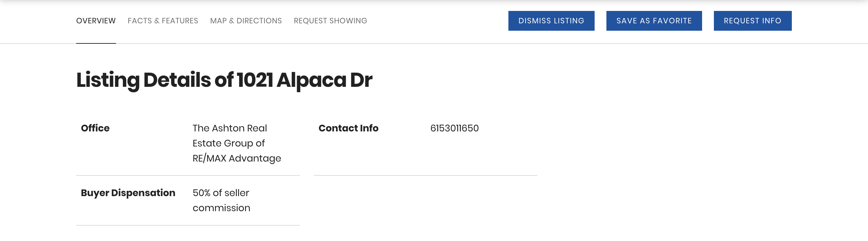The image size is (868, 241).
Task: Click the word 'Listing' in the heading
Action: tap(108, 80)
